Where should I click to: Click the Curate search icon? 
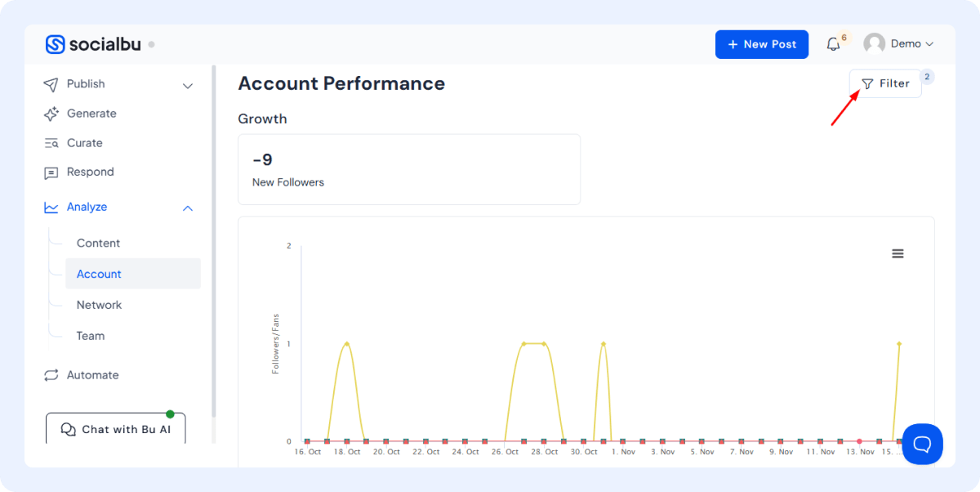(x=51, y=143)
